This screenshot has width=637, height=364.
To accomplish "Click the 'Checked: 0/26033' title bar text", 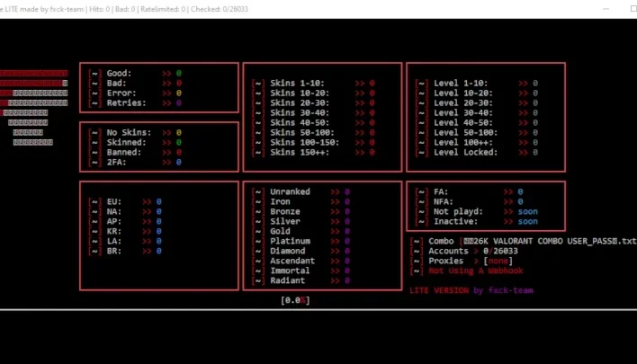I will 220,9.
